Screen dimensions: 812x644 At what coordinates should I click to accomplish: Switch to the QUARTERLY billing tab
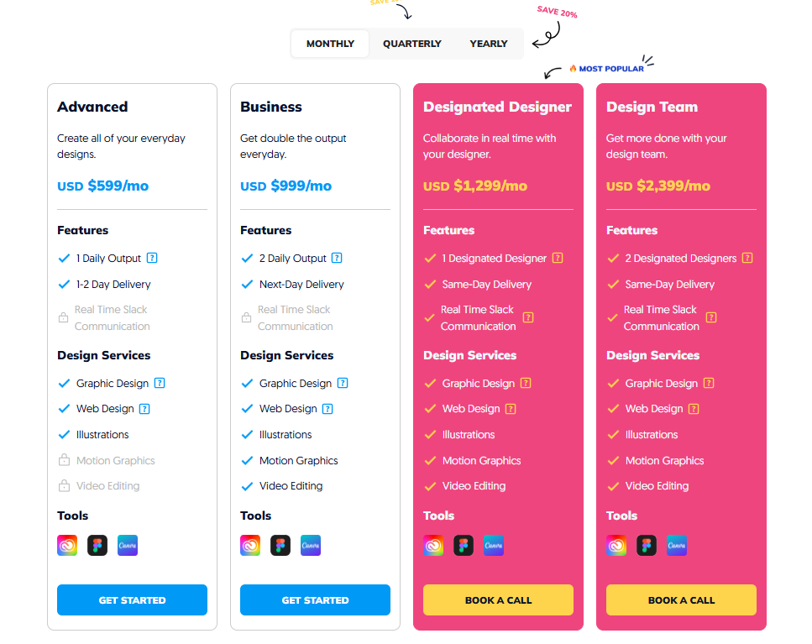click(411, 43)
